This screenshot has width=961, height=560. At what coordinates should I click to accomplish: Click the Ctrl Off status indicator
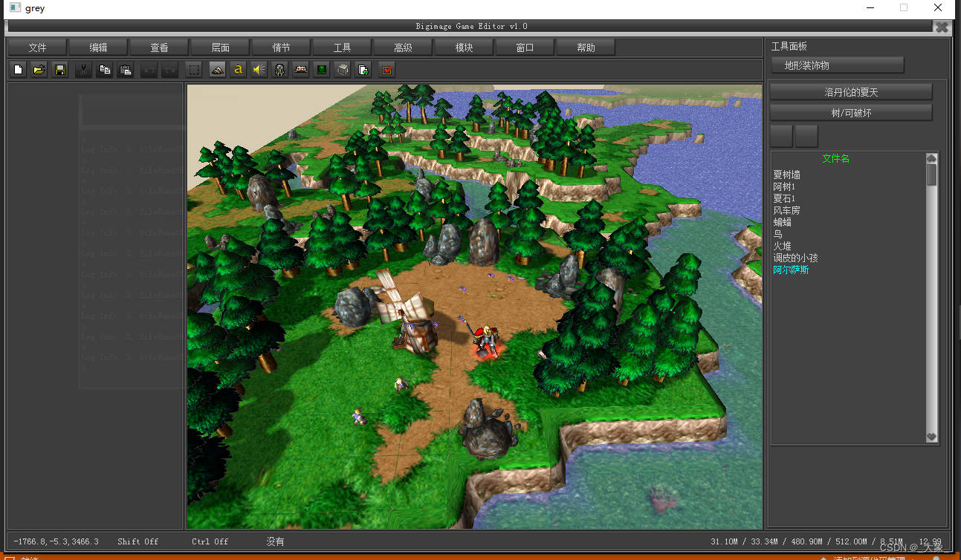(210, 541)
